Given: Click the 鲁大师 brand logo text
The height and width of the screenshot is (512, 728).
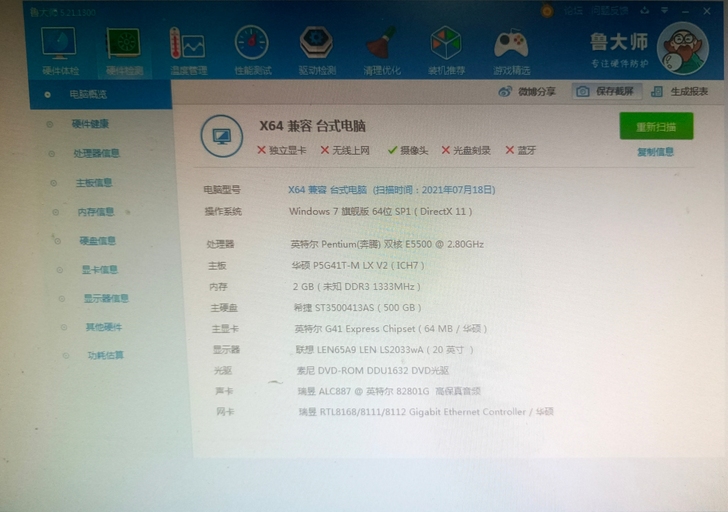Looking at the screenshot, I should pyautogui.click(x=619, y=42).
